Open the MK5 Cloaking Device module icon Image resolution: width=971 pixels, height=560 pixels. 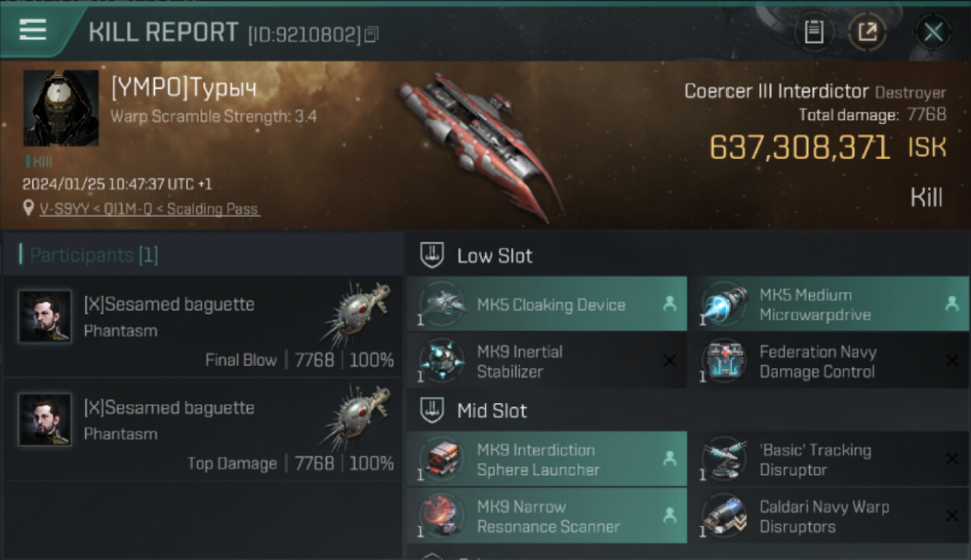click(441, 304)
